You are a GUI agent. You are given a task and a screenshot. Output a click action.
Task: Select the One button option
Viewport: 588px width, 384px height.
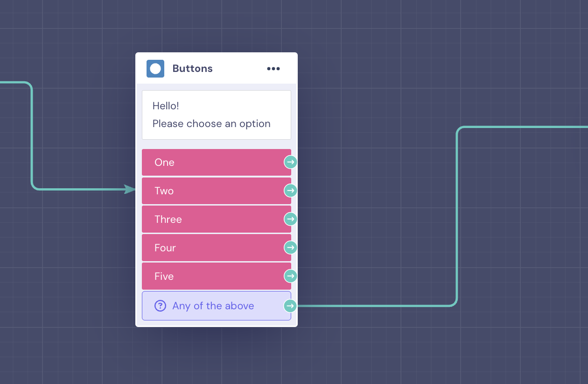(217, 162)
